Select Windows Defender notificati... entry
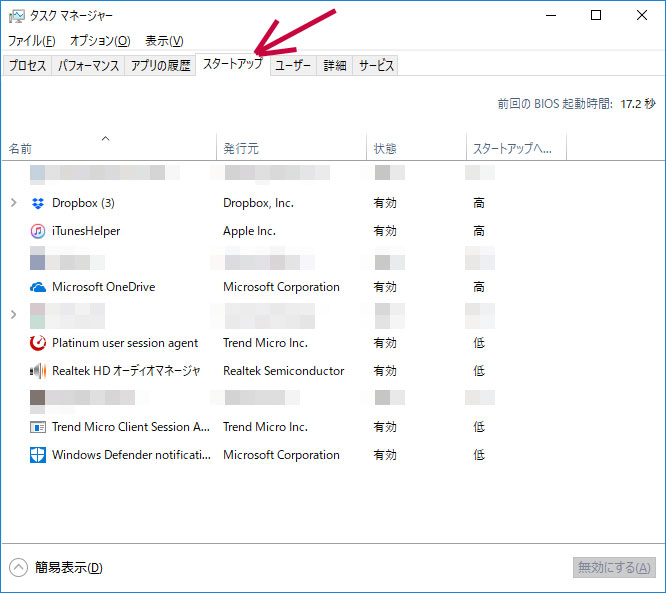This screenshot has width=666, height=593. click(x=131, y=455)
